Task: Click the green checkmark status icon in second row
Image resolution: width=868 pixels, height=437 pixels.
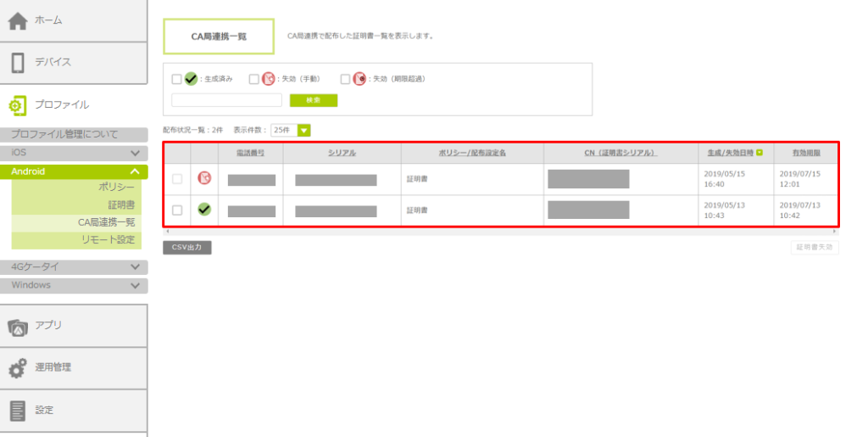Action: pyautogui.click(x=204, y=210)
